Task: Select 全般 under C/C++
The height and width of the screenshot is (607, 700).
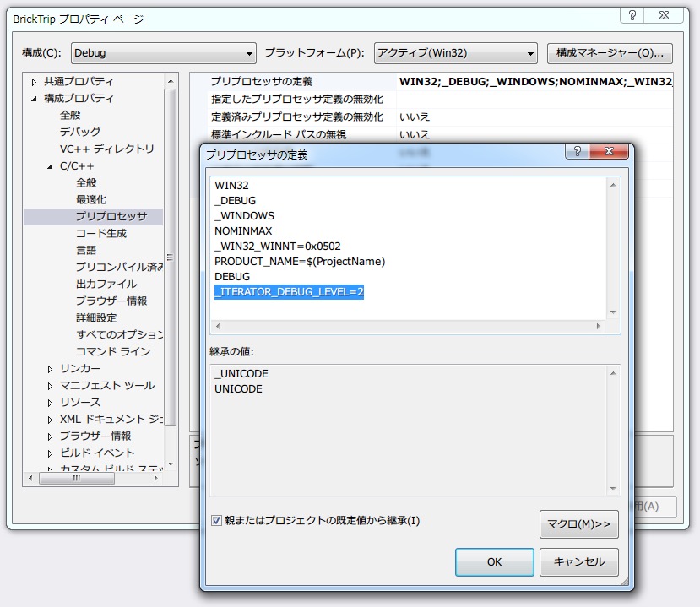Action: point(86,182)
